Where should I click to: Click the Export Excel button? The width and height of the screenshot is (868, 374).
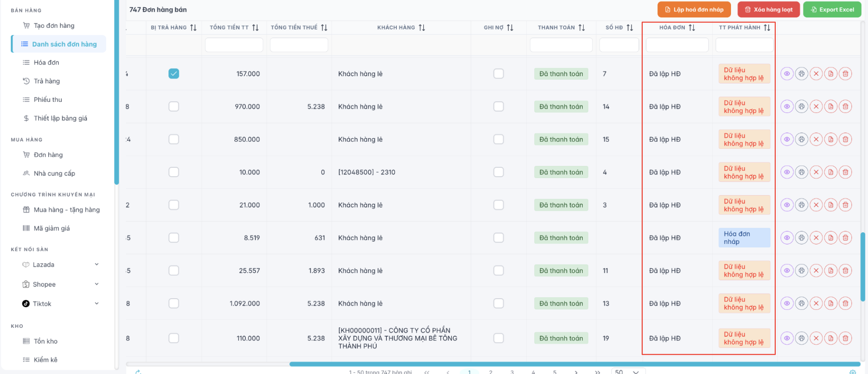click(x=832, y=9)
